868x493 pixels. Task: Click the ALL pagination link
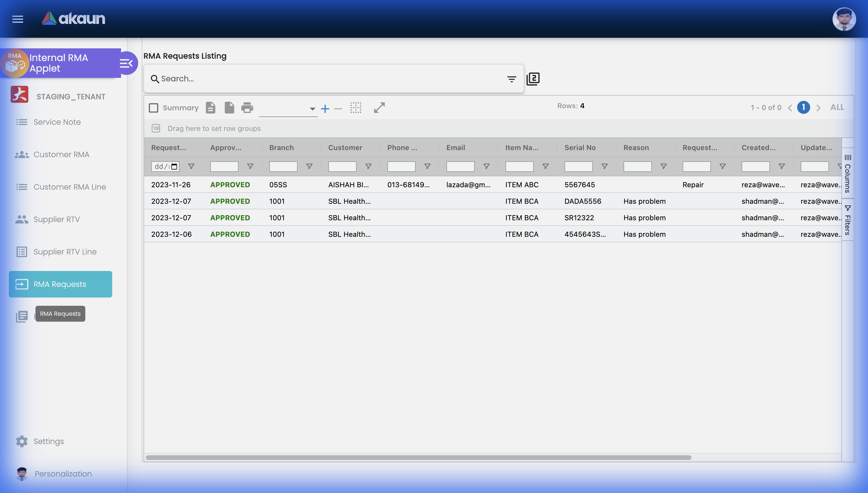[837, 107]
